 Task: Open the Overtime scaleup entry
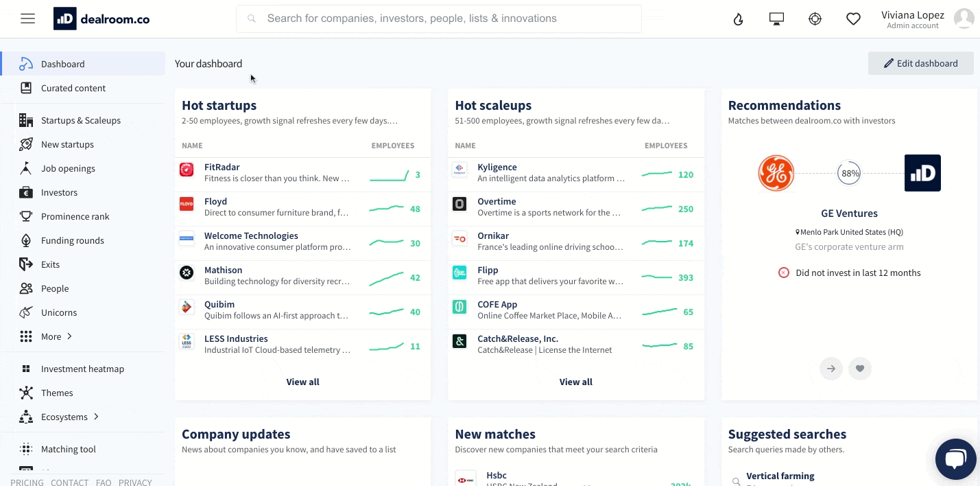coord(576,209)
